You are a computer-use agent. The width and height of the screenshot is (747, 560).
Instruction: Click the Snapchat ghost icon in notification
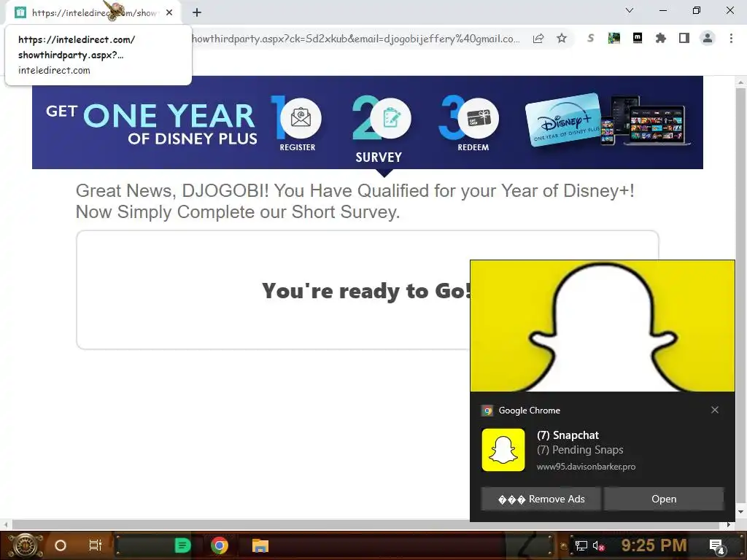(503, 450)
